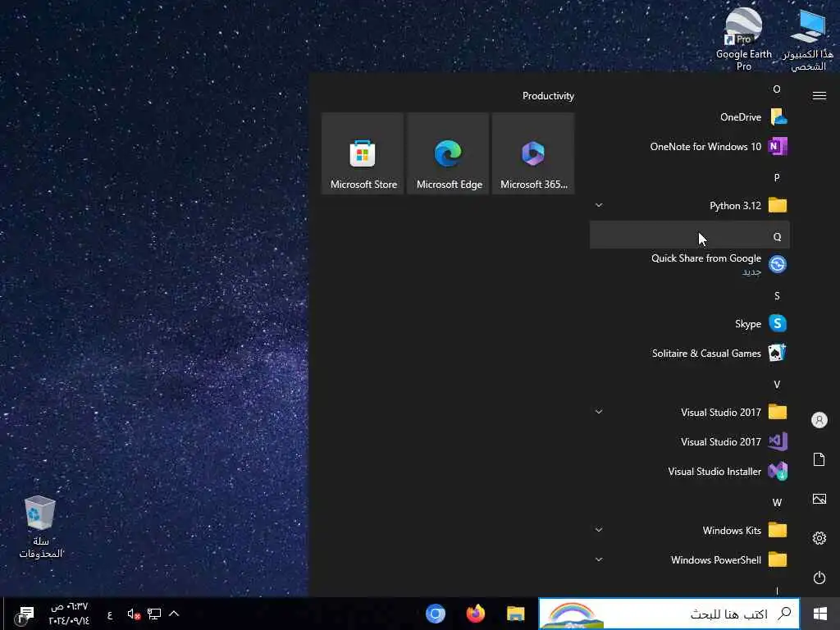The image size is (840, 630).
Task: Select the Recycle Bin desktop icon
Action: (x=41, y=527)
